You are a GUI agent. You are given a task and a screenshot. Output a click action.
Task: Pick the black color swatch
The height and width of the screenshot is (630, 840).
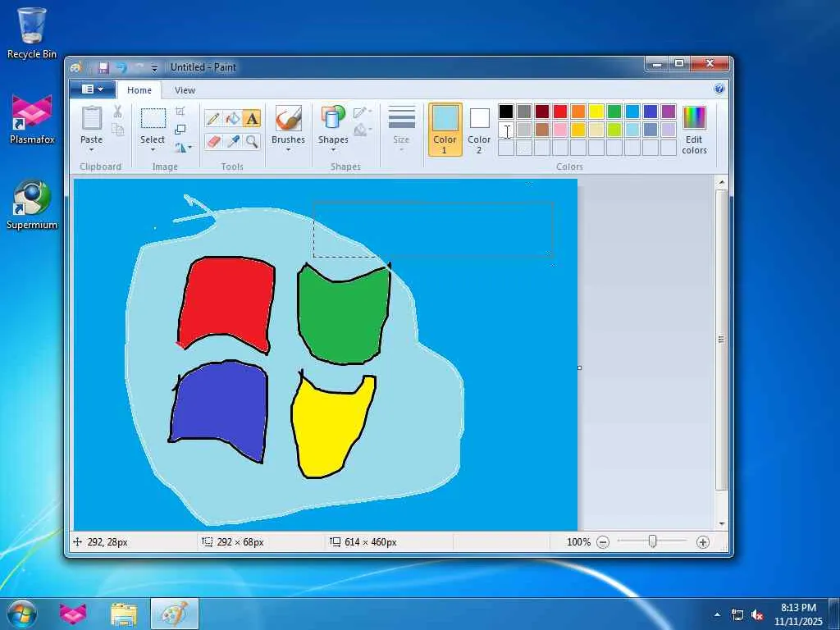[x=505, y=111]
